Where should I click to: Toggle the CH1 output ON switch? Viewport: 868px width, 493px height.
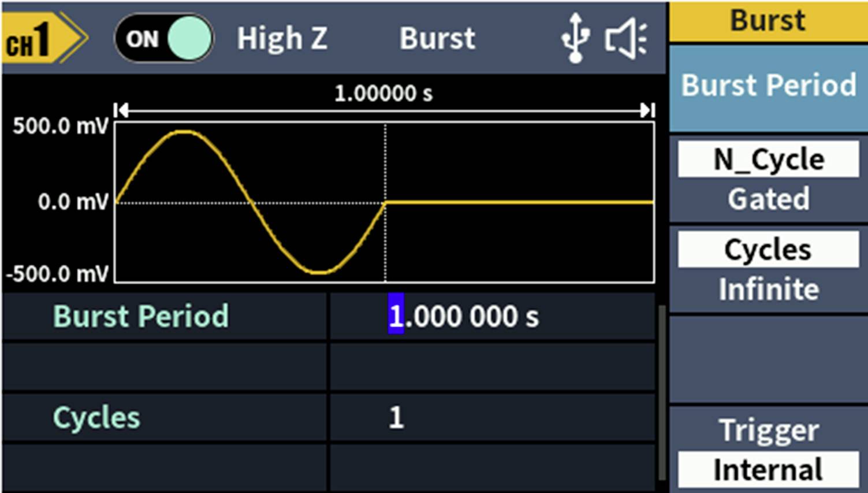163,38
